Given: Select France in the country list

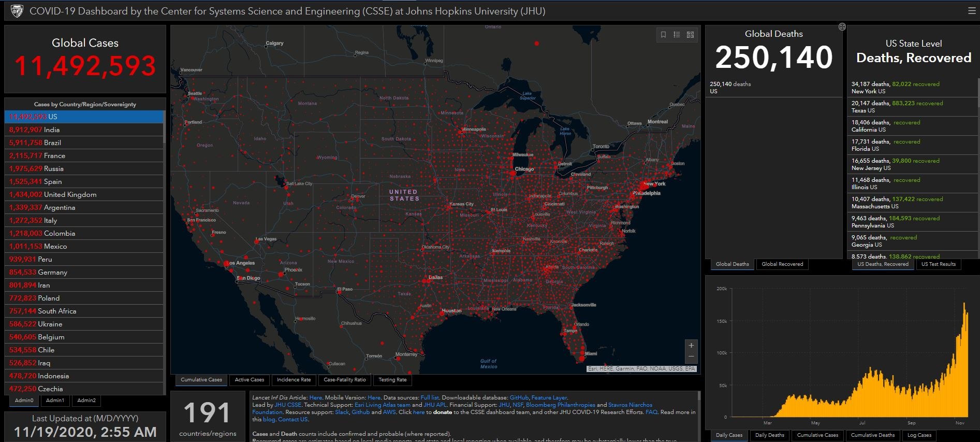Looking at the screenshot, I should (84, 155).
